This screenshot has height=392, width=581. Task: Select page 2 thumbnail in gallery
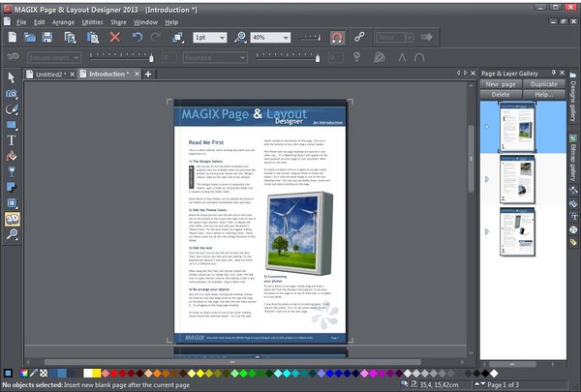pos(517,179)
